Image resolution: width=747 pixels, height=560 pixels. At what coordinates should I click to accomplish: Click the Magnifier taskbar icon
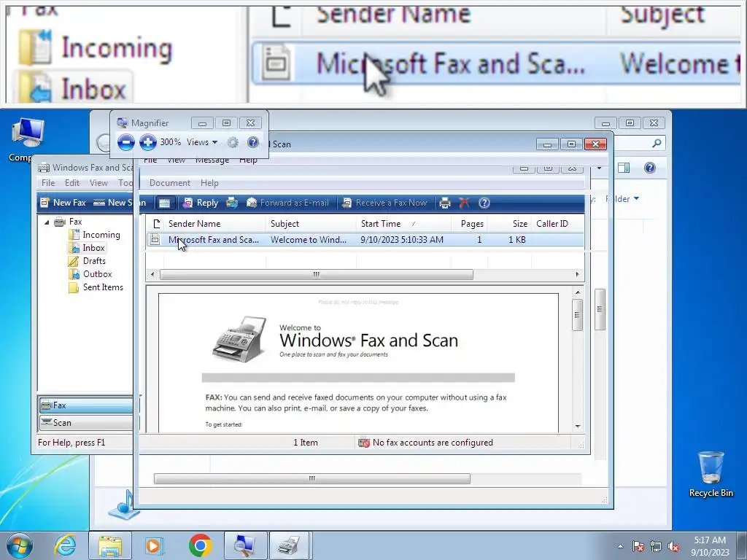(245, 545)
